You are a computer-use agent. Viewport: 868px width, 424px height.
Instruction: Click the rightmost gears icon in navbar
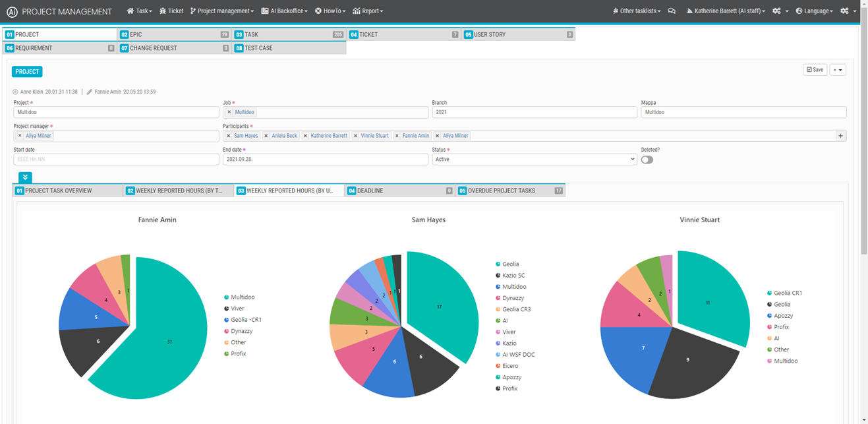click(x=845, y=11)
